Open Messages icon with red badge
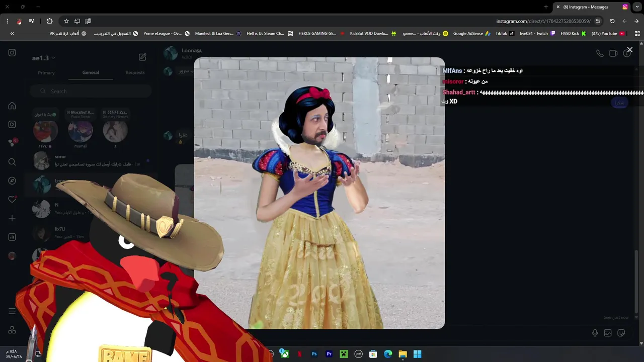Image resolution: width=644 pixels, height=362 pixels. (12, 143)
